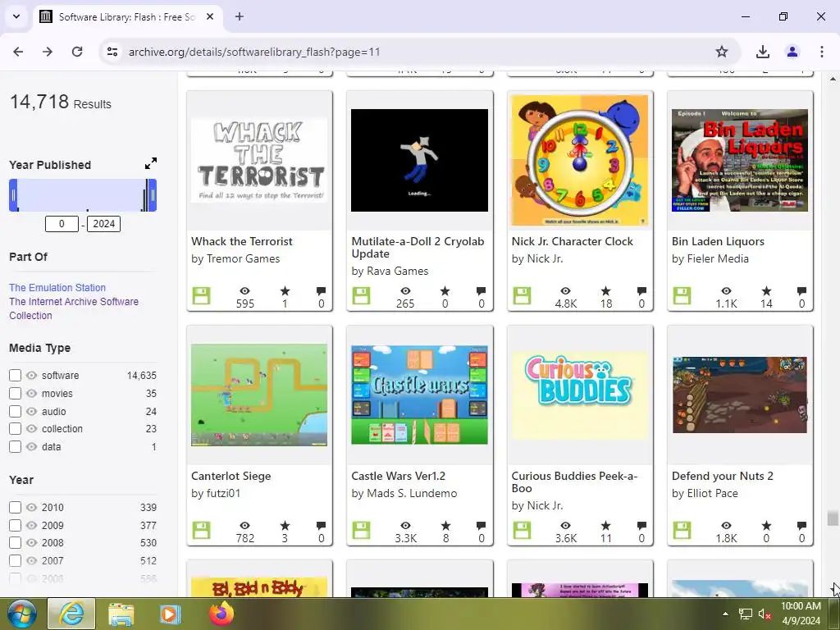This screenshot has height=630, width=840.
Task: Open the Nick Jr. Character Clock thumbnail
Action: pyautogui.click(x=580, y=160)
